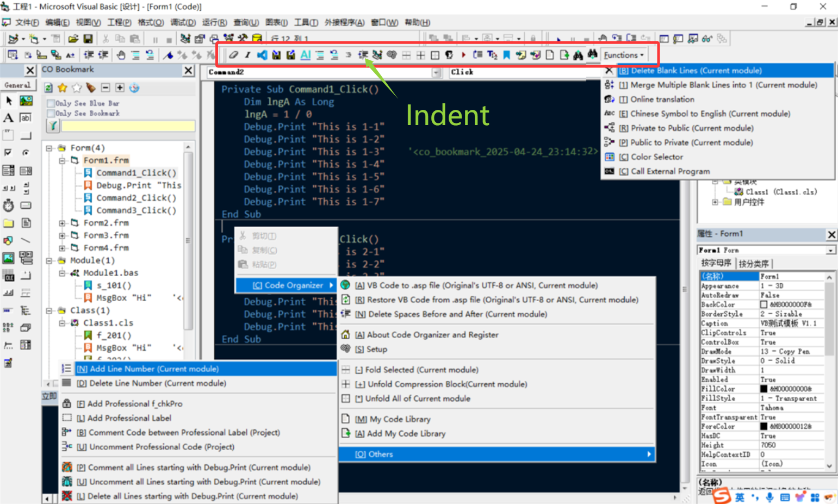Click the white star icon in CO Bookmark

pos(77,88)
